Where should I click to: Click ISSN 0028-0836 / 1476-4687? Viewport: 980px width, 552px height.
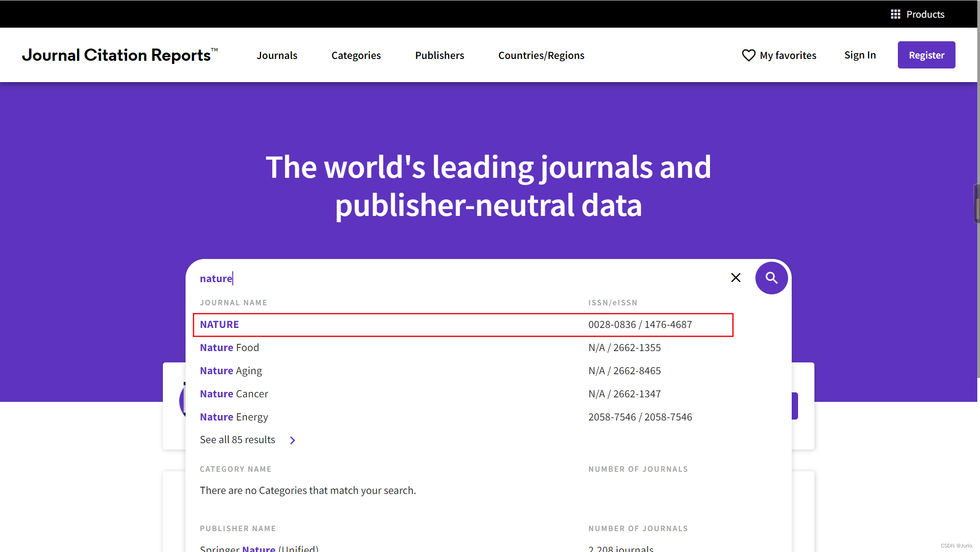tap(640, 324)
